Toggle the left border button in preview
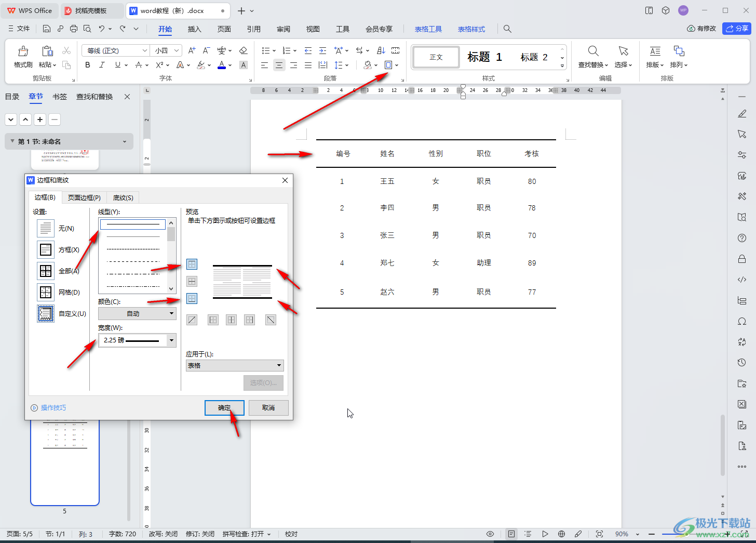756x543 pixels. click(213, 320)
